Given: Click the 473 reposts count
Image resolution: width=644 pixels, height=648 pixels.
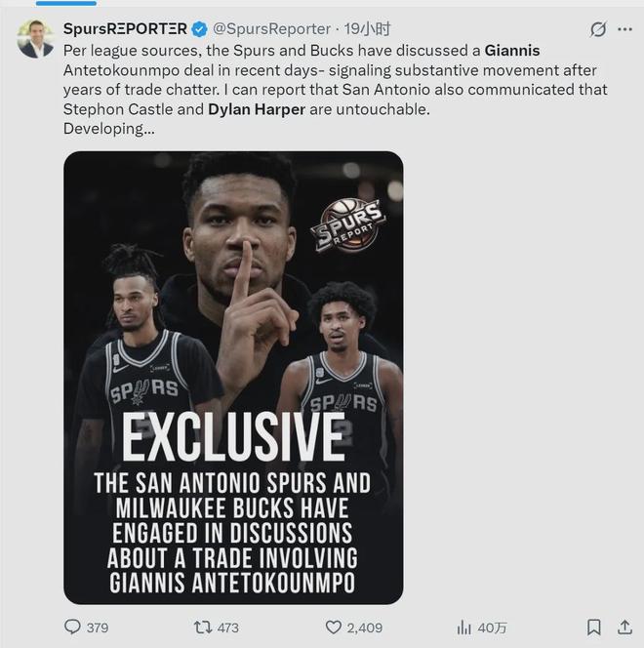Looking at the screenshot, I should coord(227,628).
